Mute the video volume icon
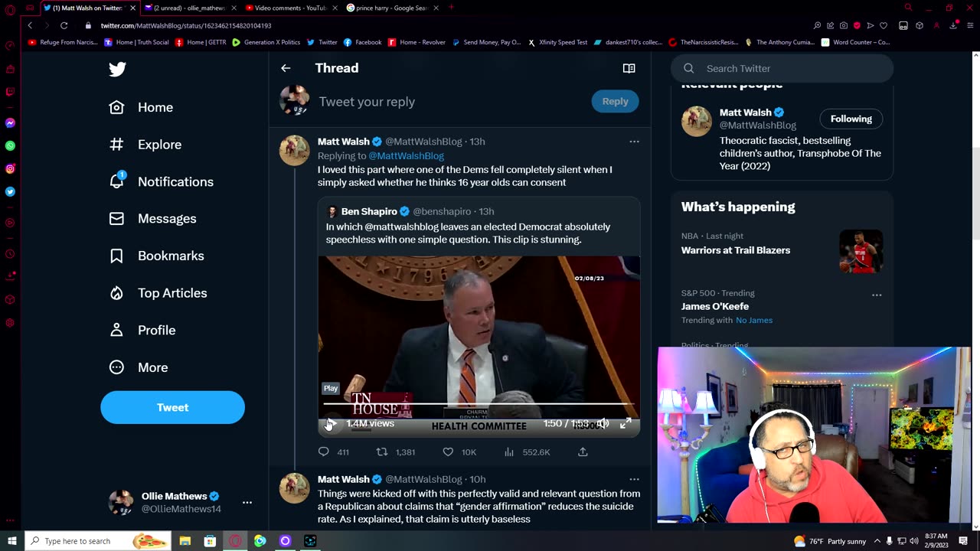 [x=603, y=423]
